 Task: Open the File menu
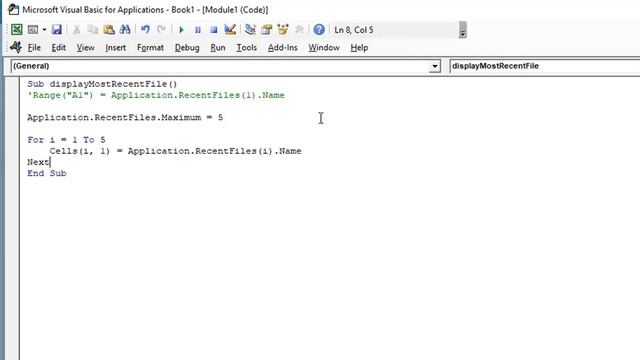pyautogui.click(x=34, y=48)
